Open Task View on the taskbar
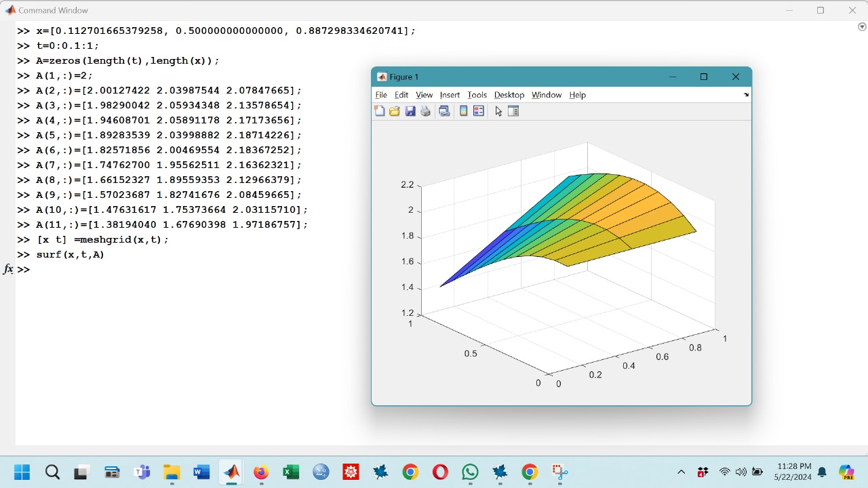868x488 pixels. tap(82, 472)
